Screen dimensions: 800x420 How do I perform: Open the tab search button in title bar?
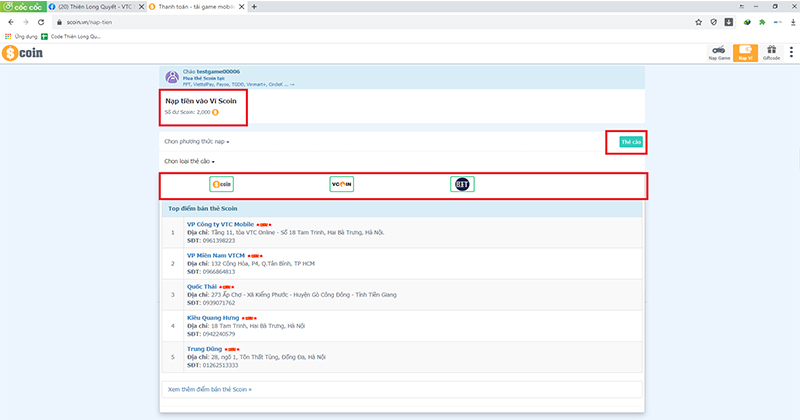click(741, 6)
